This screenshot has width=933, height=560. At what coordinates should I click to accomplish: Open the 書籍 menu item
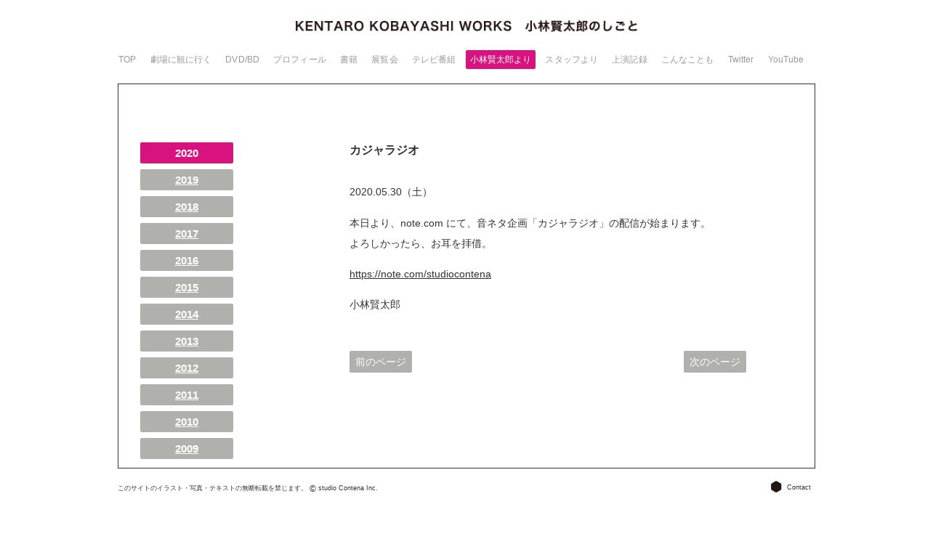pyautogui.click(x=349, y=60)
